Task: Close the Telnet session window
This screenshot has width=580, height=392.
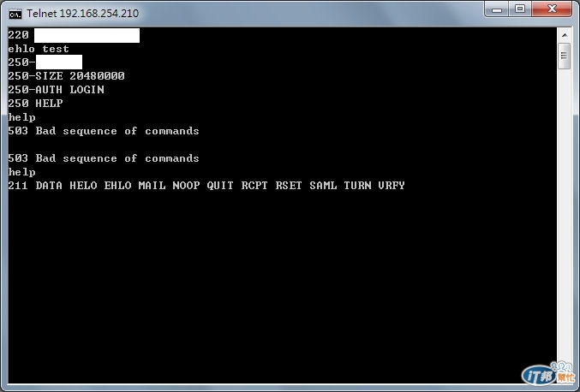Action: pos(552,9)
